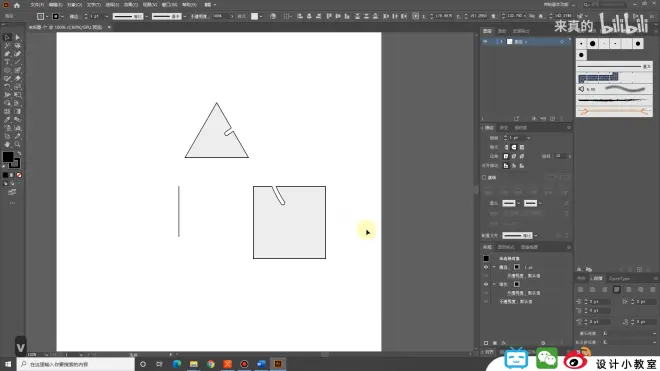Open the stroke weight dropdown in Stroke panel

coord(528,138)
